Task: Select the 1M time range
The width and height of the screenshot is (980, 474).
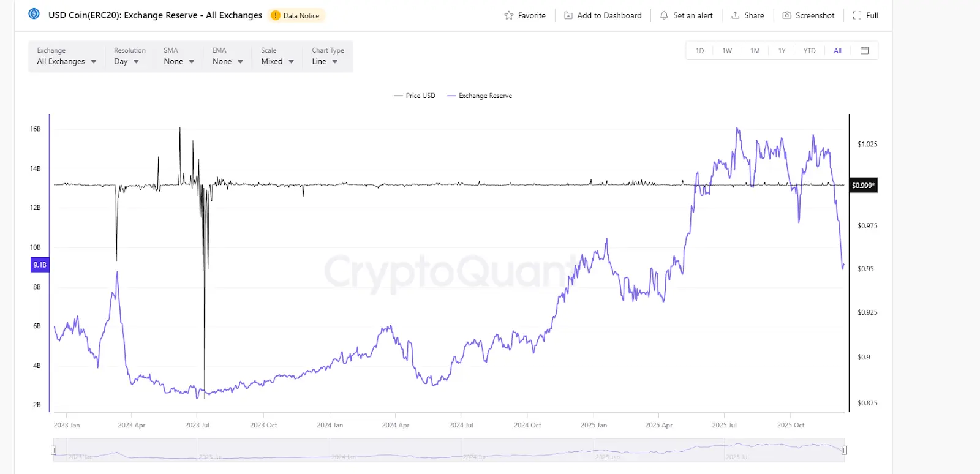Action: 755,51
